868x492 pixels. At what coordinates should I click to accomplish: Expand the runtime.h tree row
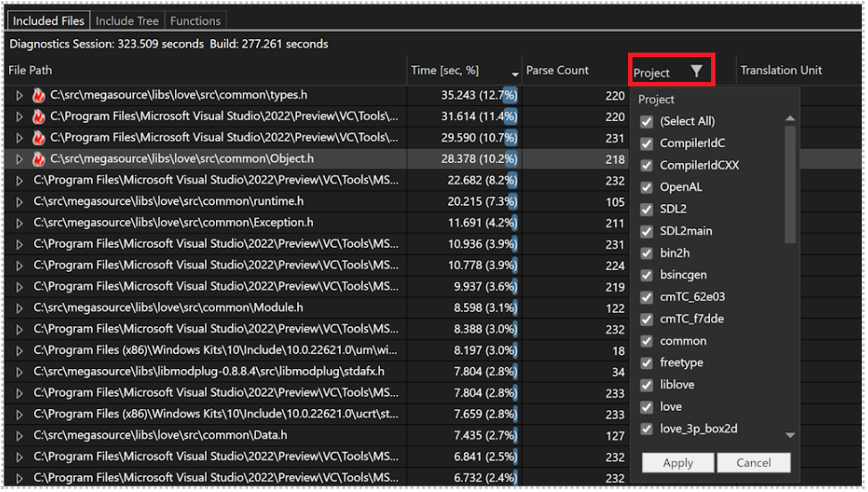(19, 201)
